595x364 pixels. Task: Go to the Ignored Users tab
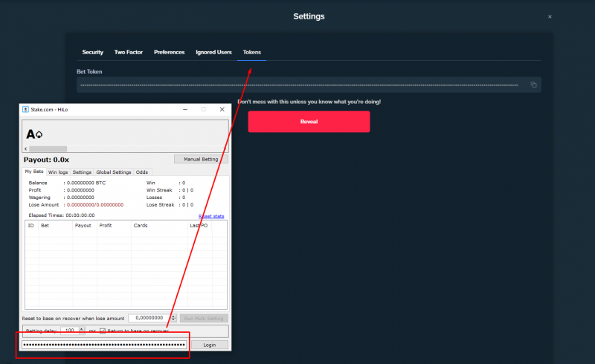pyautogui.click(x=213, y=52)
